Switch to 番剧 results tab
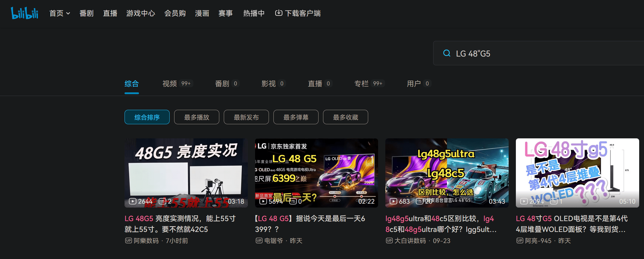644x259 pixels. pos(227,84)
